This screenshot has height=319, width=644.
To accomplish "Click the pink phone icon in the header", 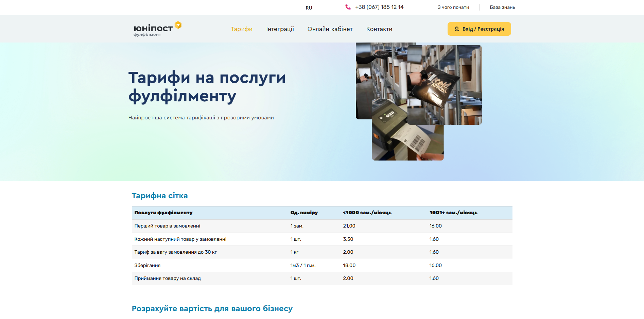I will [x=347, y=6].
